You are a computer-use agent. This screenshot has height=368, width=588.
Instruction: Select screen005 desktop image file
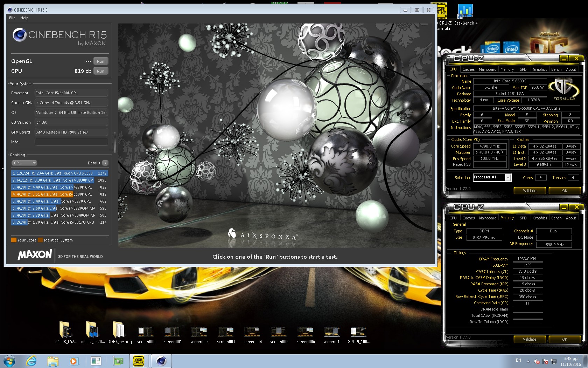(x=279, y=335)
